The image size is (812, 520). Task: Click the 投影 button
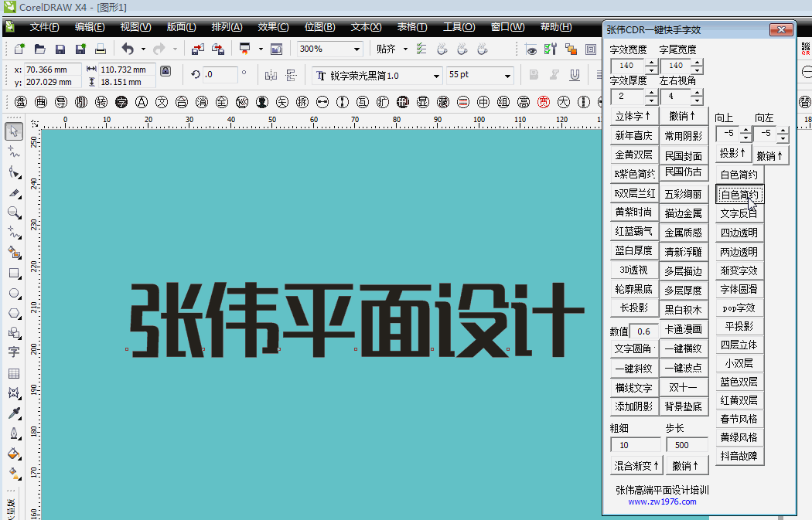(x=732, y=153)
